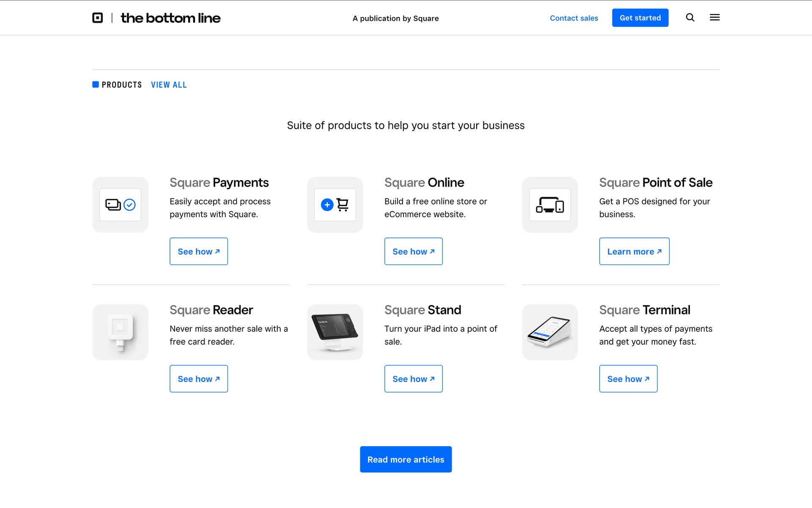This screenshot has width=812, height=508.
Task: Click the Contact sales link
Action: (x=574, y=18)
